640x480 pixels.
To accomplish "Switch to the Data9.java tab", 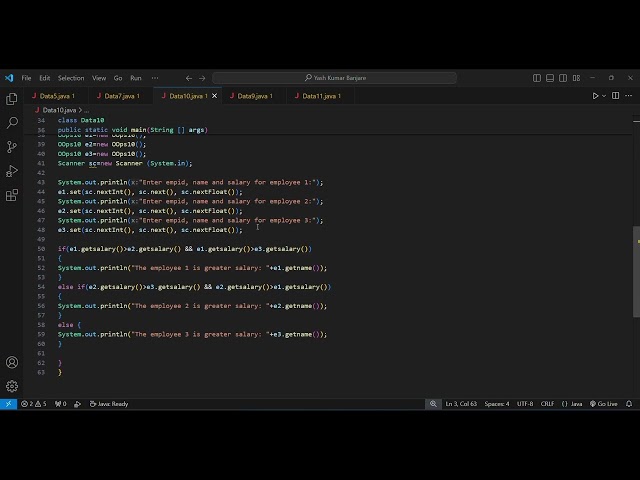I will pyautogui.click(x=254, y=96).
